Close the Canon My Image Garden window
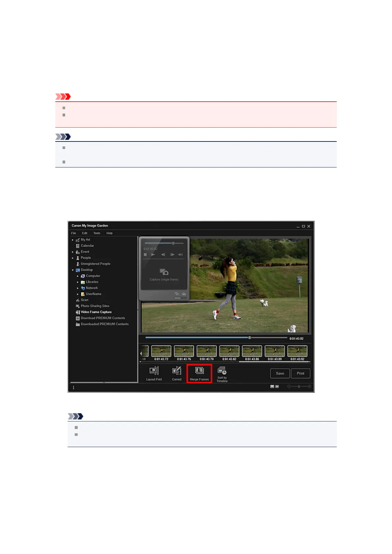This screenshot has width=392, height=554. click(309, 226)
